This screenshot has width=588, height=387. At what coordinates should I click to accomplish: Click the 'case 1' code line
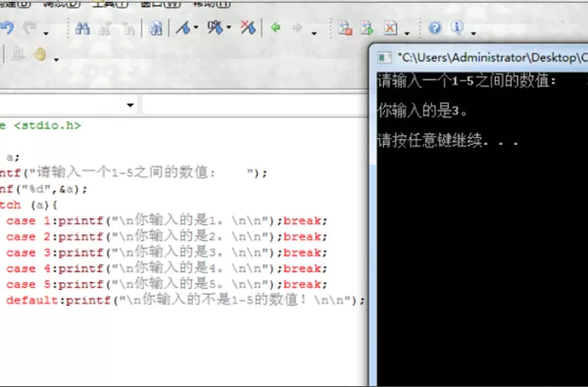click(167, 220)
